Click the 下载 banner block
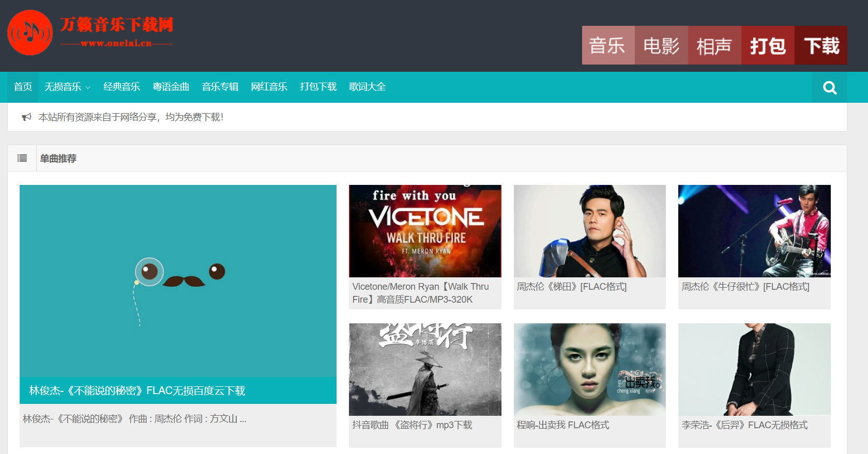This screenshot has width=868, height=454. (821, 45)
